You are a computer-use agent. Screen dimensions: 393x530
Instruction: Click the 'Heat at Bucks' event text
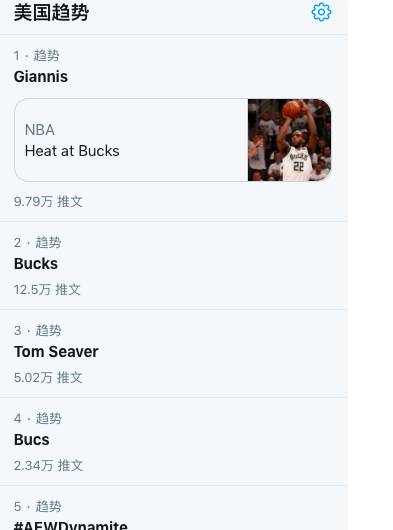(x=72, y=151)
